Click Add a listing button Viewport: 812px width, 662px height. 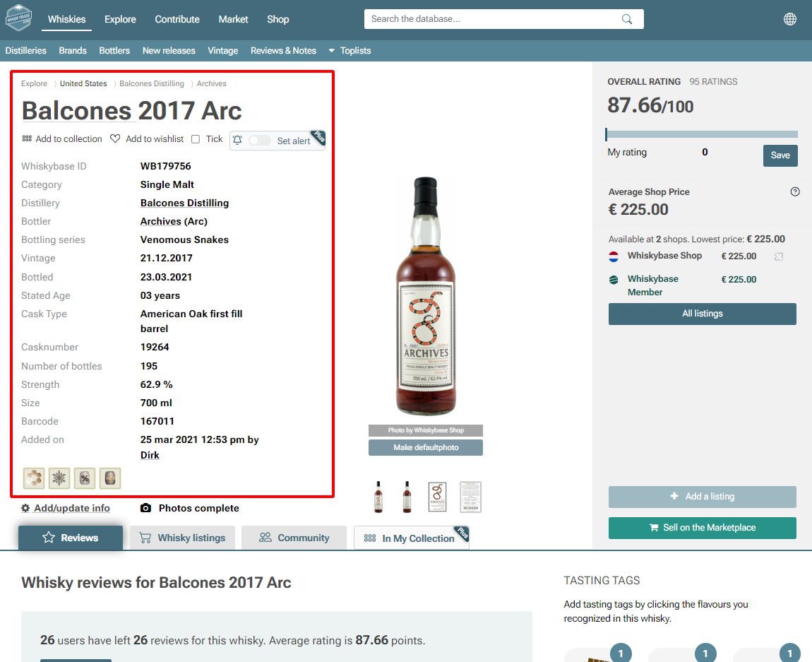click(x=703, y=497)
